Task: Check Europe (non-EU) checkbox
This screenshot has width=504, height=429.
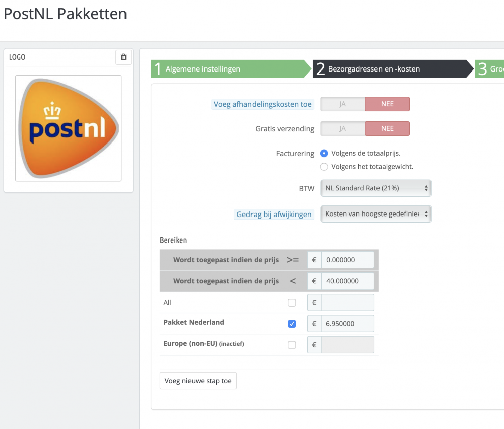Action: tap(292, 345)
